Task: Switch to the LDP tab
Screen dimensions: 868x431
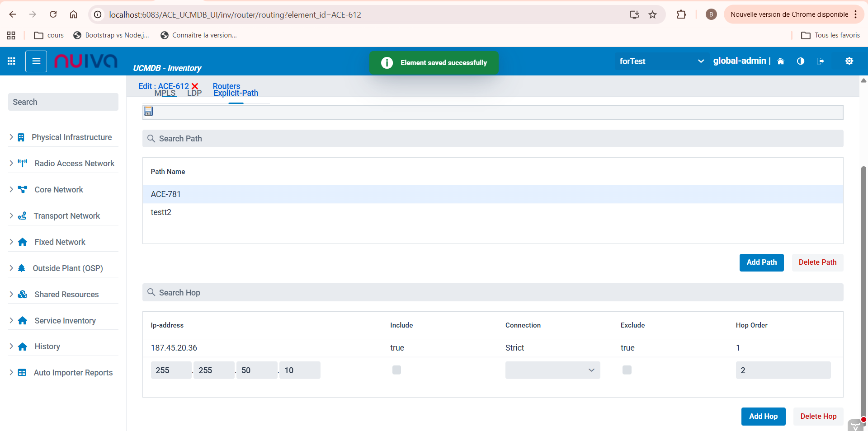Action: click(x=194, y=93)
